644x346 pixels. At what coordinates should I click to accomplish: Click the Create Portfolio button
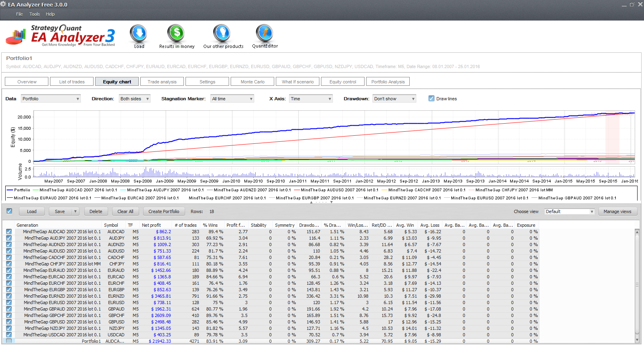point(164,211)
